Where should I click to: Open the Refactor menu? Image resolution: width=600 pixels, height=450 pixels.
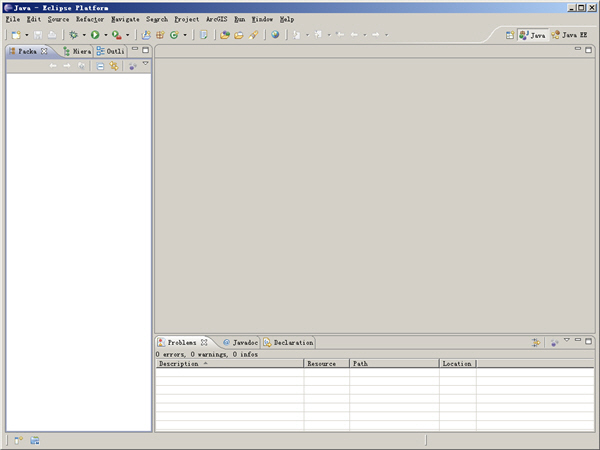pyautogui.click(x=89, y=19)
